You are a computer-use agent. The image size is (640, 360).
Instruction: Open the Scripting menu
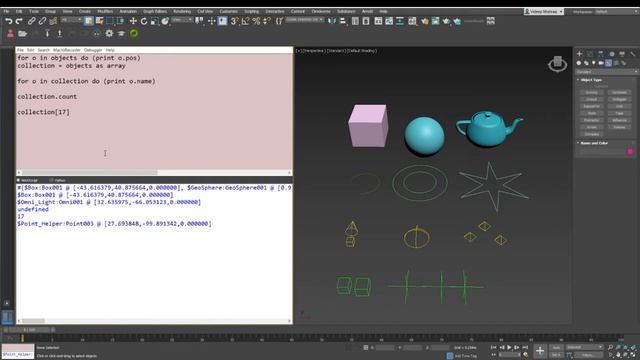[x=251, y=11]
